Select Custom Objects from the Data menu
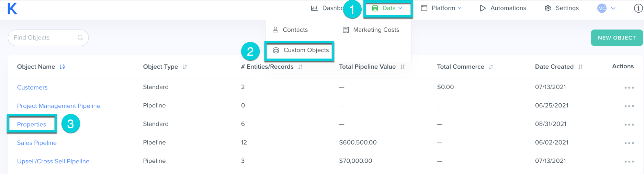Screen dimensions: 644x174 [x=301, y=50]
